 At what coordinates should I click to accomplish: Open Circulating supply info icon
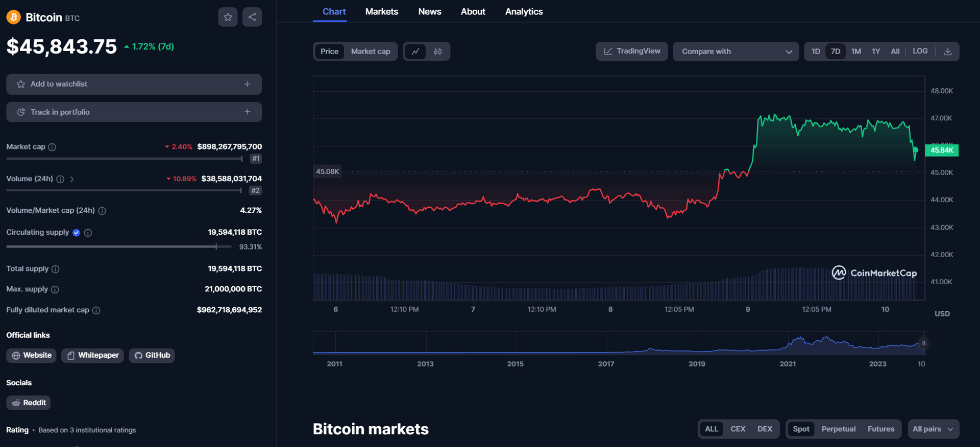(88, 233)
